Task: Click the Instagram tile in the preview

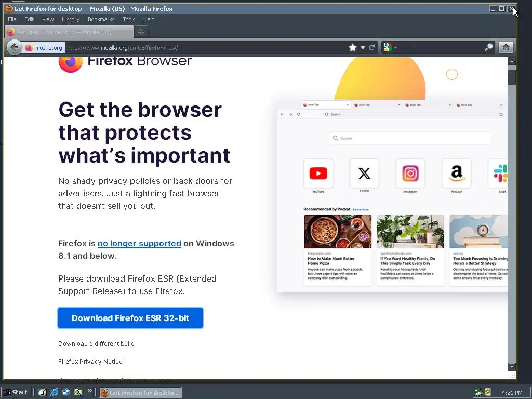Action: tap(410, 174)
